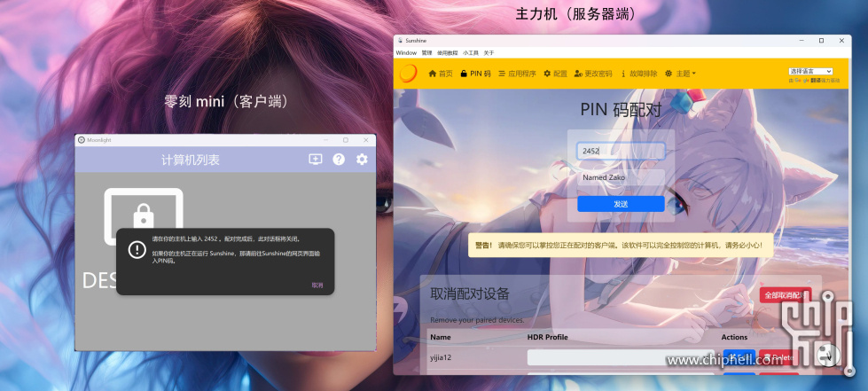The image size is (868, 391).
Task: Click 取消 in the Moonlight pairing dialog
Action: (x=317, y=285)
